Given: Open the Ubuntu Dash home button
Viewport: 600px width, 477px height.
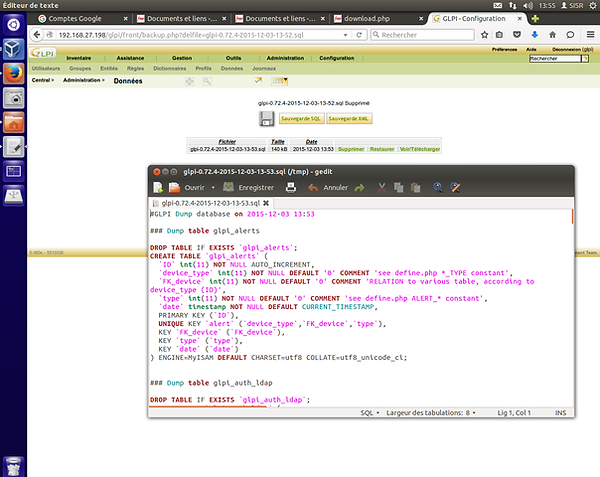Looking at the screenshot, I should [14, 24].
